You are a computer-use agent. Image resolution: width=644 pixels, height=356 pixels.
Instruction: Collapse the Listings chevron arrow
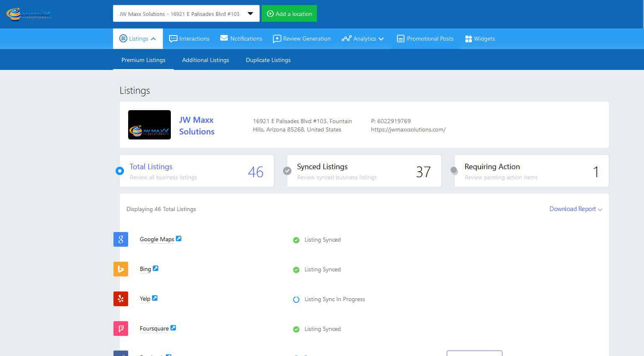tap(153, 39)
